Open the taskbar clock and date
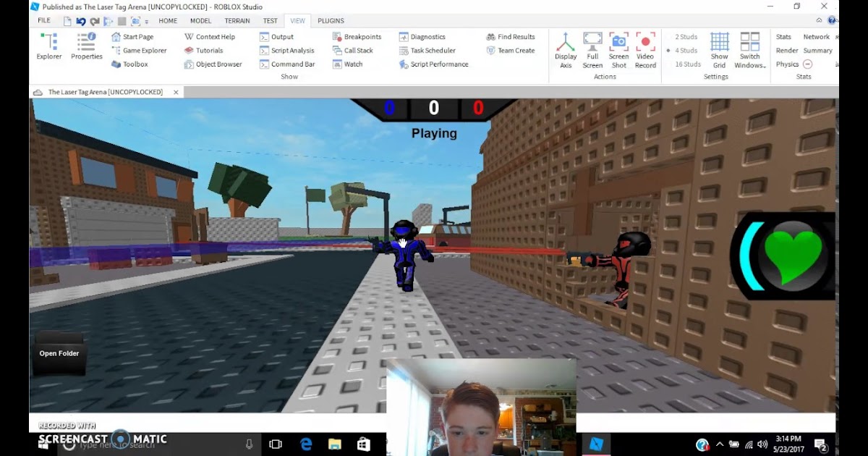Viewport: 868px width, 456px height. click(x=788, y=444)
